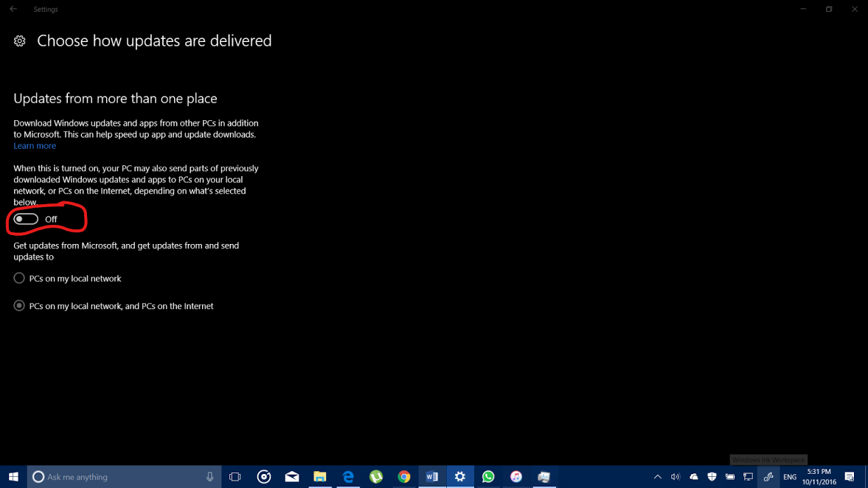
Task: Click the Cortana Ask me anything search box
Action: click(x=118, y=477)
